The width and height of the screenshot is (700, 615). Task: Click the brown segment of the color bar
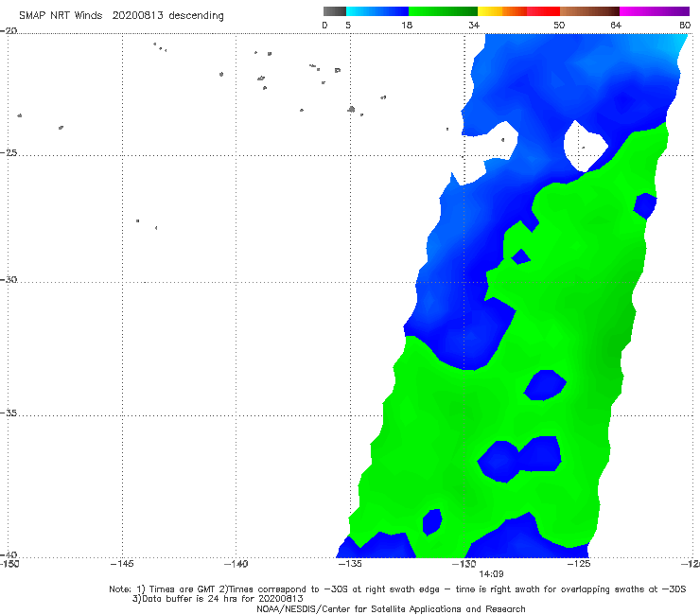589,11
